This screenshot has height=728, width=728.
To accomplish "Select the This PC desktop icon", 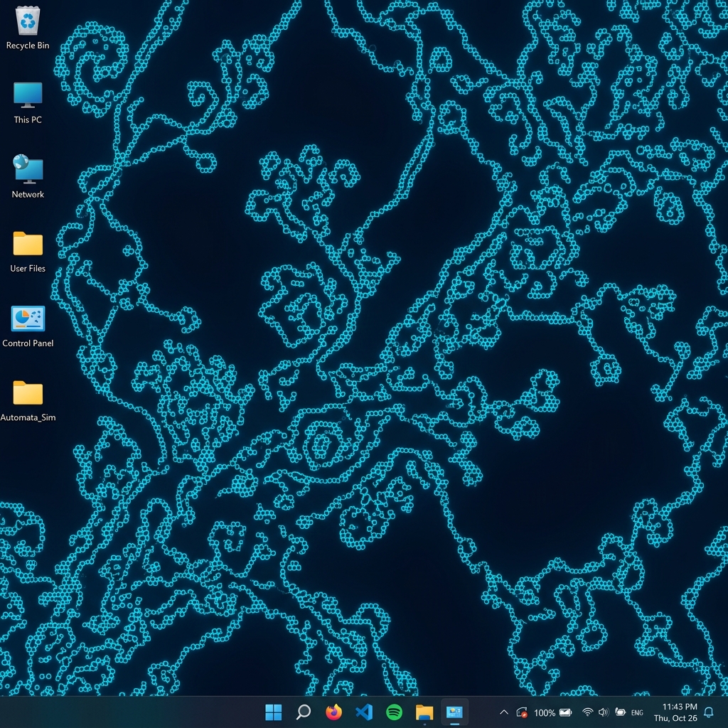I will point(28,102).
